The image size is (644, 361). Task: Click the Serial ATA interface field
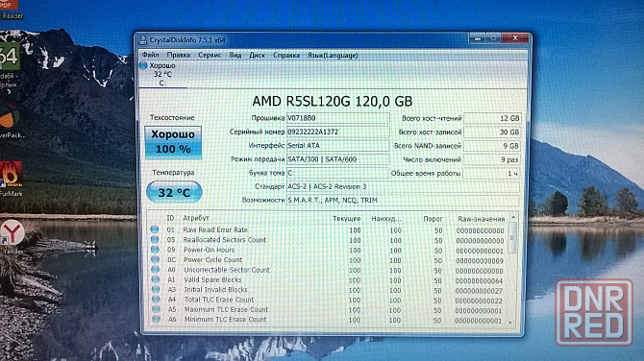tap(337, 146)
